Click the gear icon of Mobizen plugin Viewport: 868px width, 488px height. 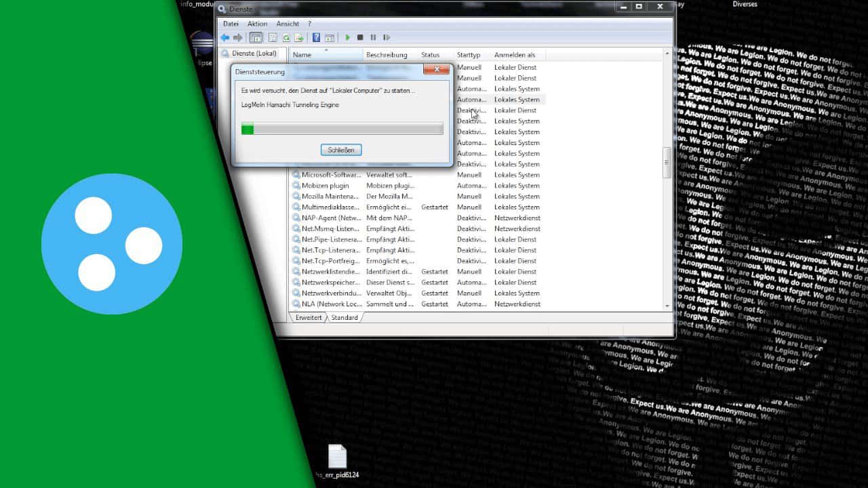point(296,186)
